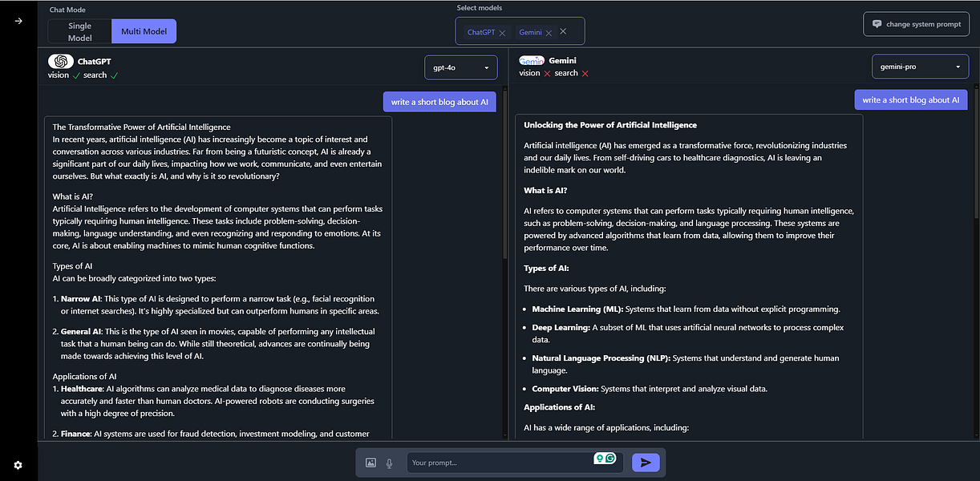Click the Grammarly G icon in prompt box
This screenshot has width=980, height=481.
point(610,459)
